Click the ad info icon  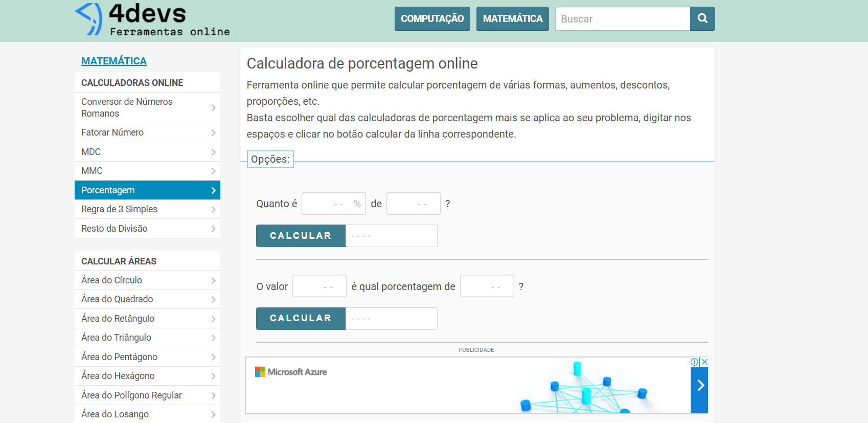[x=694, y=362]
